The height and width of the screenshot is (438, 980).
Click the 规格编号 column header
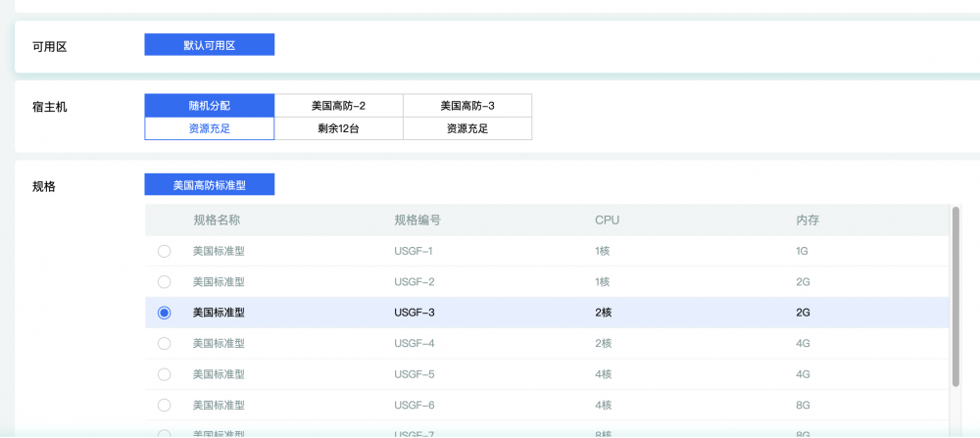(417, 220)
